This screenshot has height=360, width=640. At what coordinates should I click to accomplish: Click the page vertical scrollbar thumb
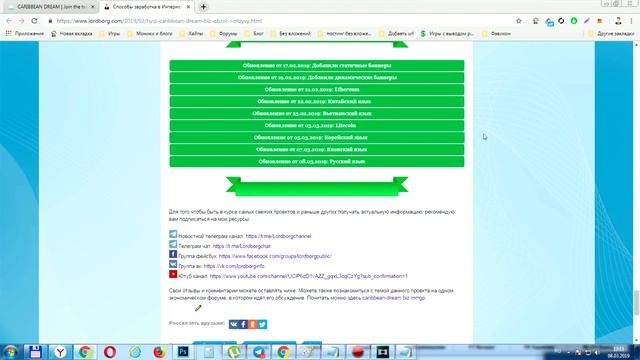[x=637, y=302]
